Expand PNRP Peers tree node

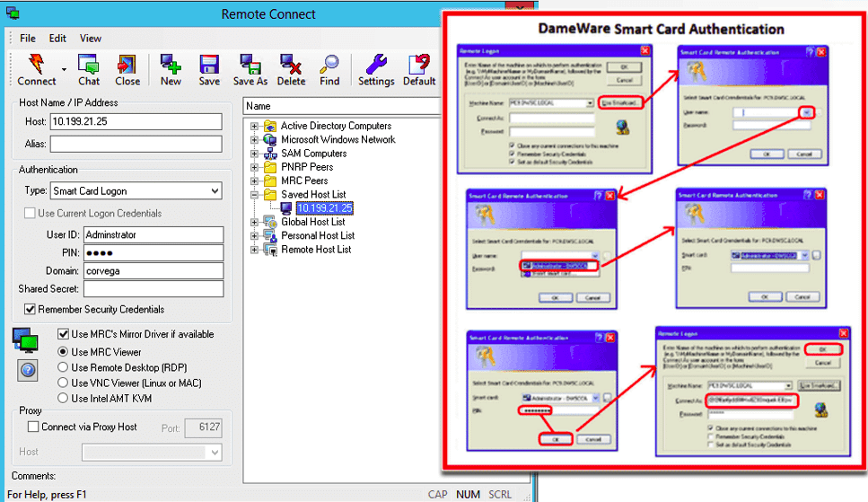(x=254, y=167)
